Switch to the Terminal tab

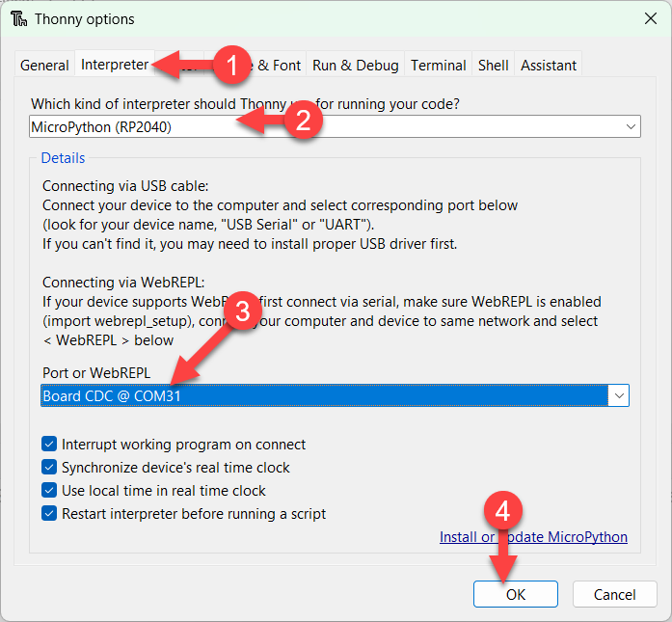[x=438, y=66]
